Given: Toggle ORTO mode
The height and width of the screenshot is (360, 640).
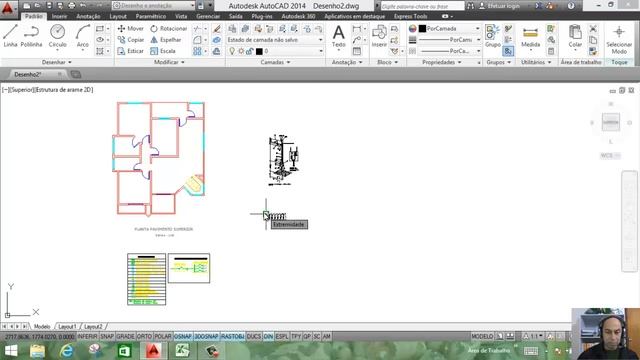Looking at the screenshot, I should [144, 336].
